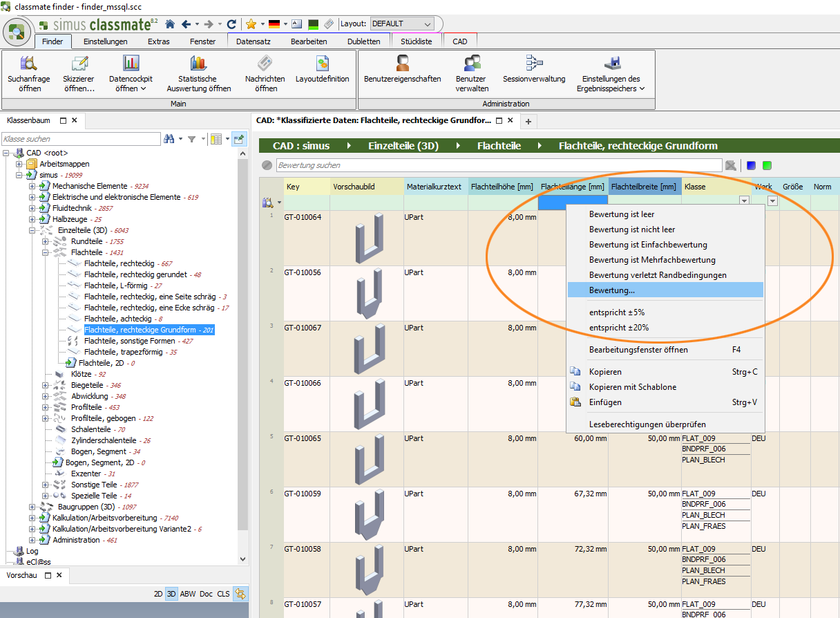Open Suchanfrage öffnen
Image resolution: width=840 pixels, height=618 pixels.
29,74
